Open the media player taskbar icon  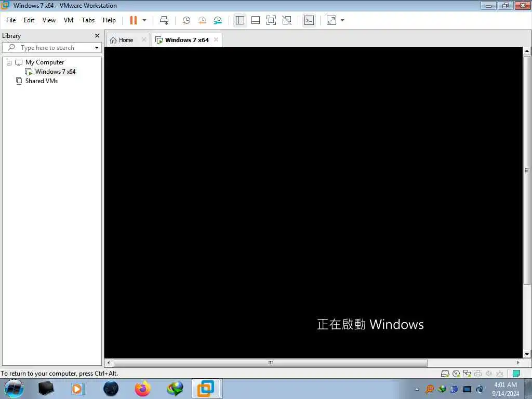pyautogui.click(x=77, y=389)
